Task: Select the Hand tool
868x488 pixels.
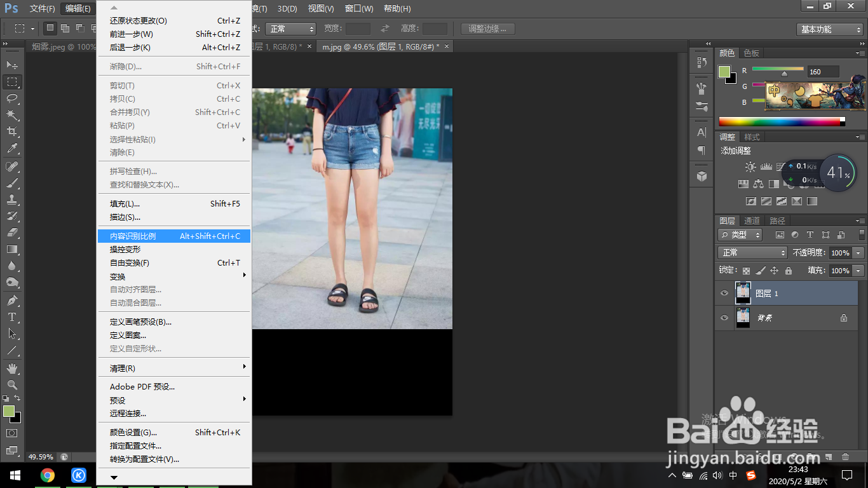Action: [x=12, y=369]
